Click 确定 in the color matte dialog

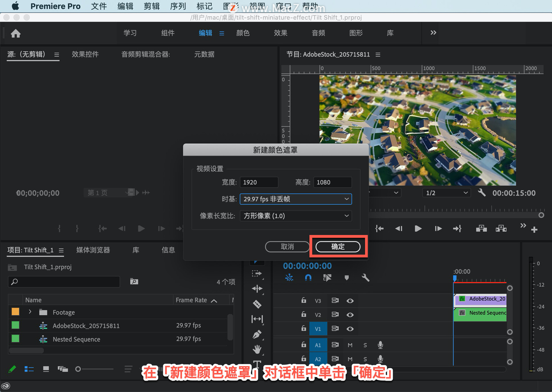click(338, 247)
